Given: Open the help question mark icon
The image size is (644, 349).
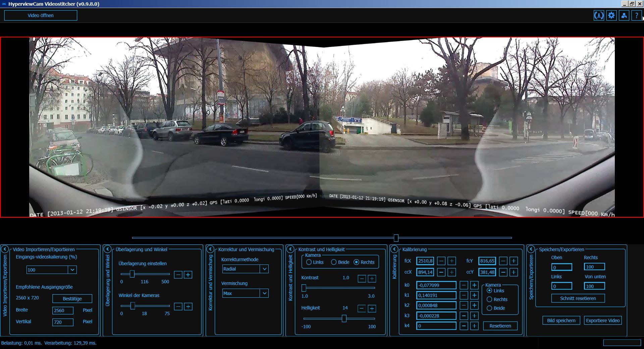Looking at the screenshot, I should coord(636,15).
